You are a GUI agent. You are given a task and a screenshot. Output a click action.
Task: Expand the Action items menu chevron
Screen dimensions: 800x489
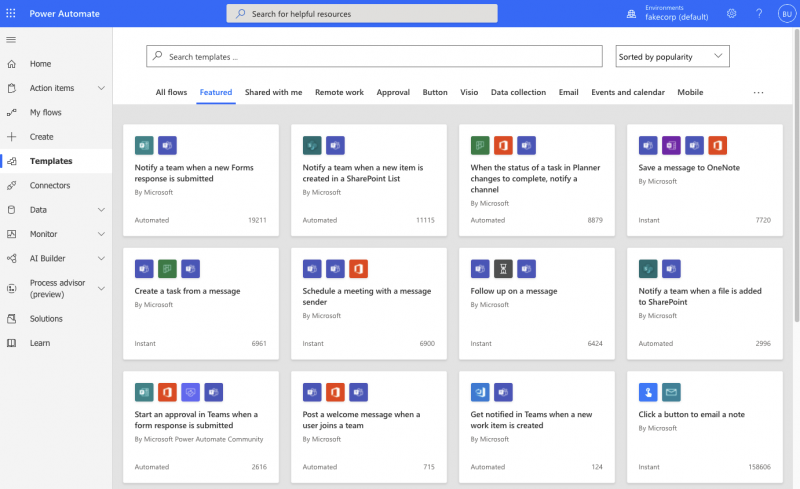tap(101, 88)
